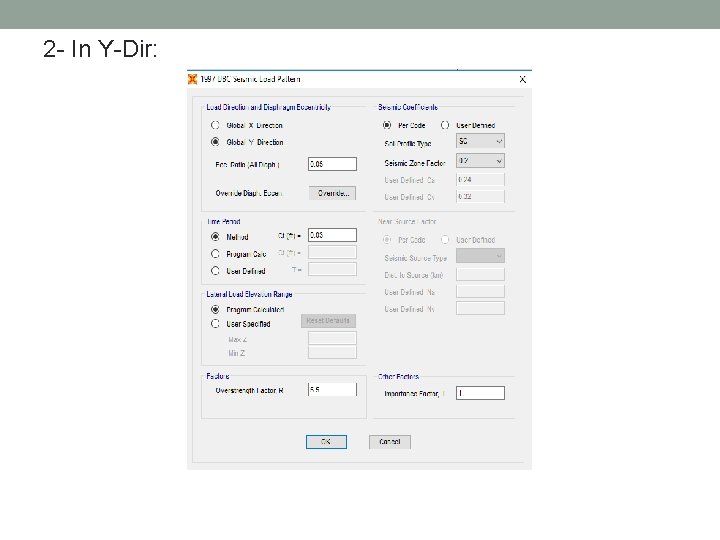The image size is (720, 540).
Task: Open the Override diaphragm eccentricity button
Action: coord(332,193)
